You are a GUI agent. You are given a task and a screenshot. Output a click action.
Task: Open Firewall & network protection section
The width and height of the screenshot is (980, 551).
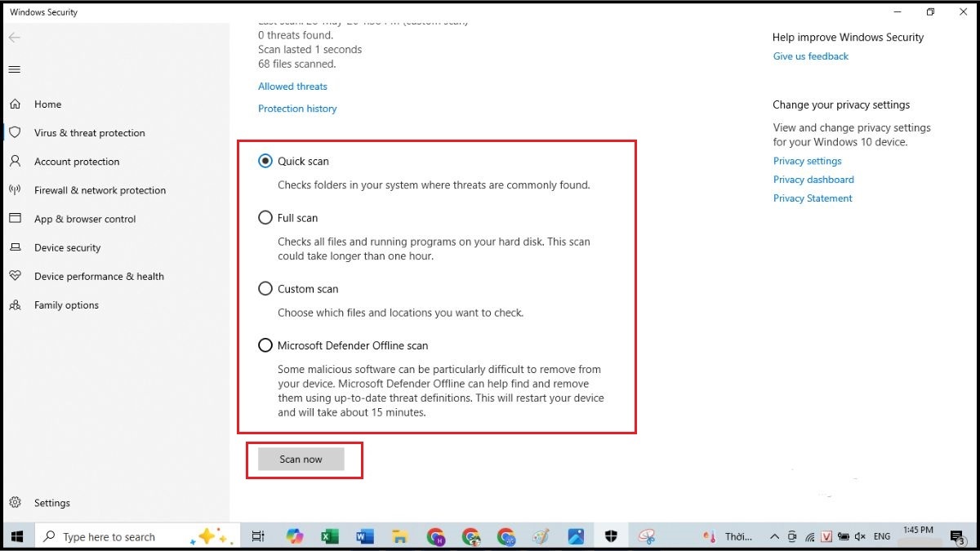(100, 190)
